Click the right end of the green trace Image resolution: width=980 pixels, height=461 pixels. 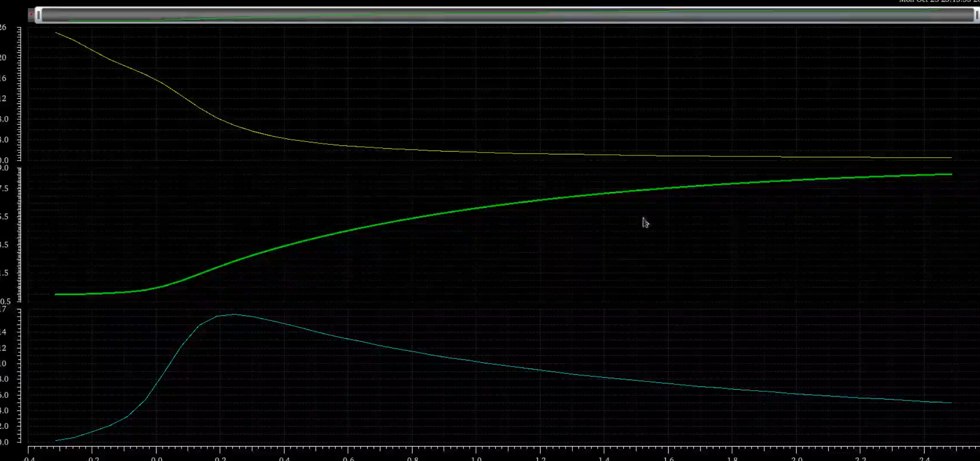(x=951, y=174)
